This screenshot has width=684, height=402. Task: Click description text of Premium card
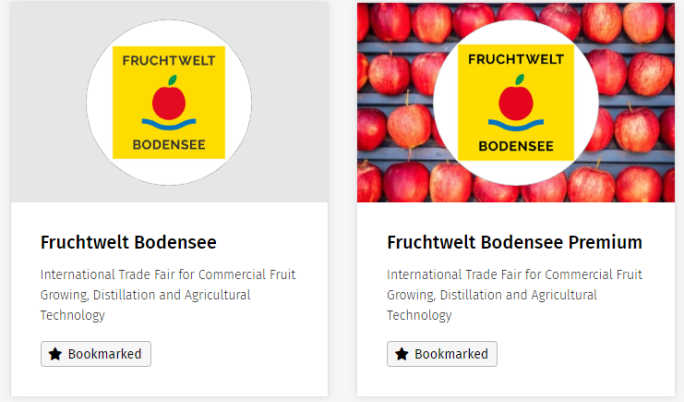point(515,295)
